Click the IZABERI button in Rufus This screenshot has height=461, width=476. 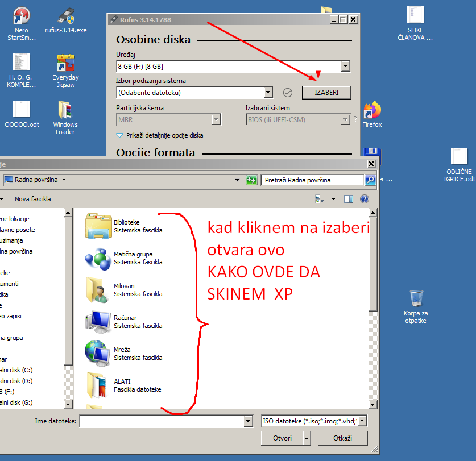[326, 93]
